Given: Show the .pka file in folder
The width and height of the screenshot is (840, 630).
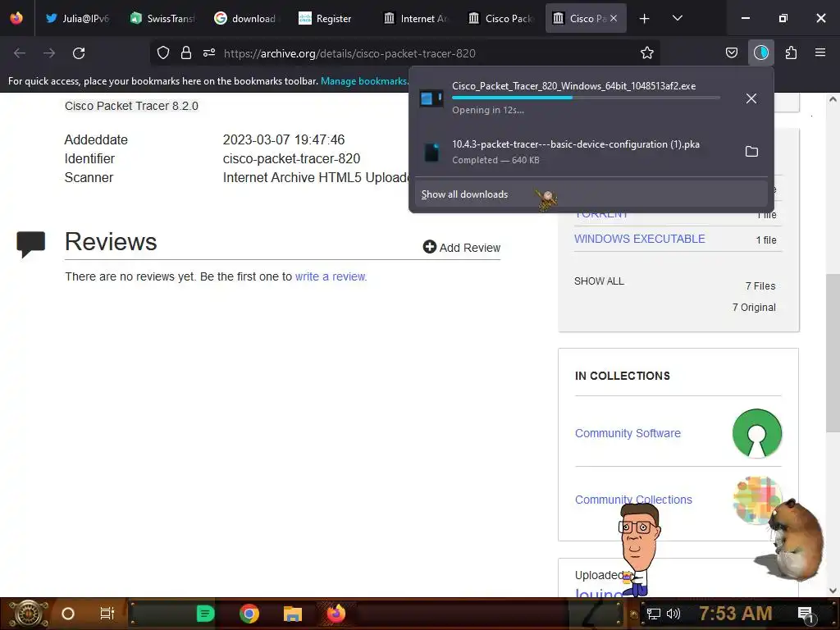Looking at the screenshot, I should (x=751, y=152).
